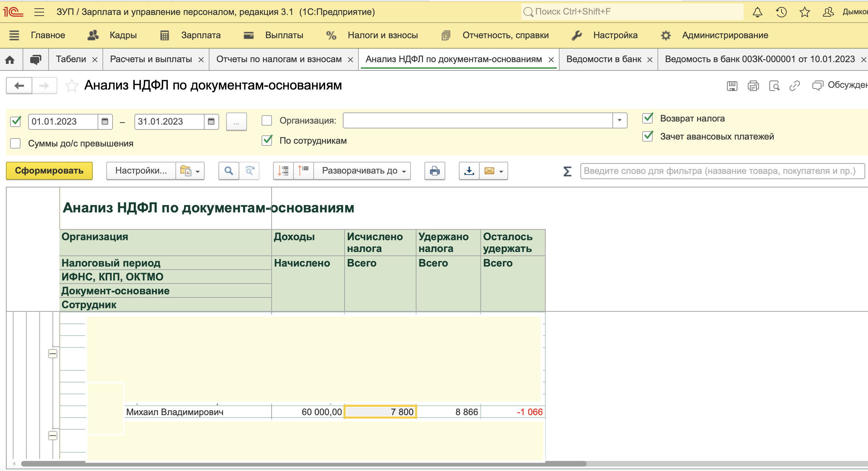Uncheck По сотрудникам checkbox

coord(267,141)
